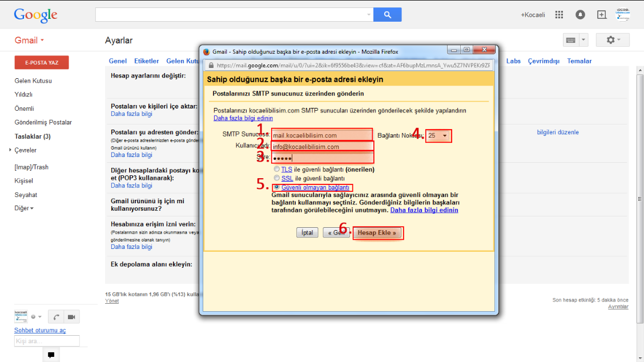Click the Geri back button
This screenshot has height=362, width=644.
tap(336, 232)
